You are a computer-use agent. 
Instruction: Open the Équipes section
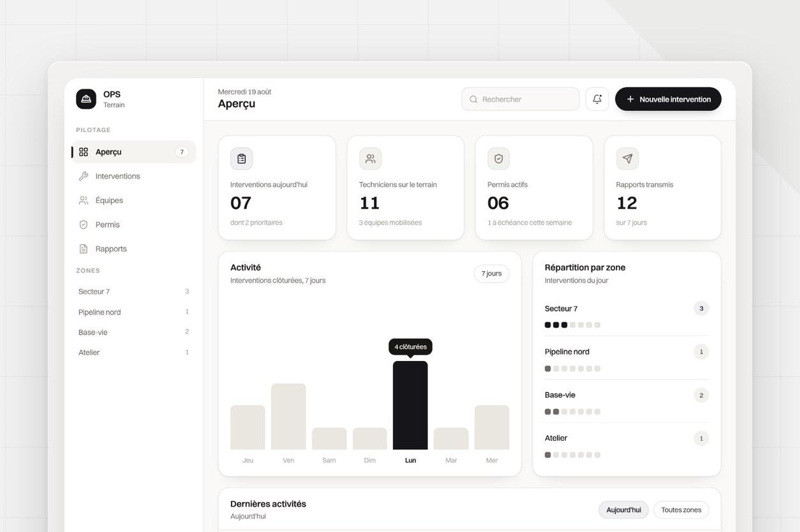[133, 200]
